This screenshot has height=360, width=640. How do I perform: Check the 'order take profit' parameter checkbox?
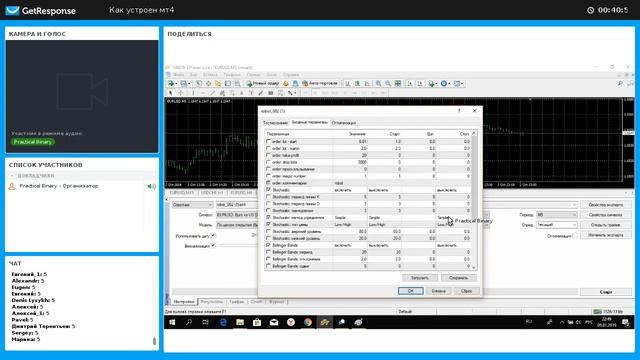click(268, 155)
